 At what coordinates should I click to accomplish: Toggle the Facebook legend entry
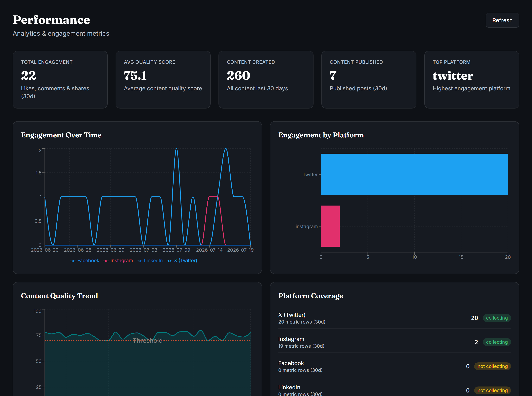click(85, 261)
